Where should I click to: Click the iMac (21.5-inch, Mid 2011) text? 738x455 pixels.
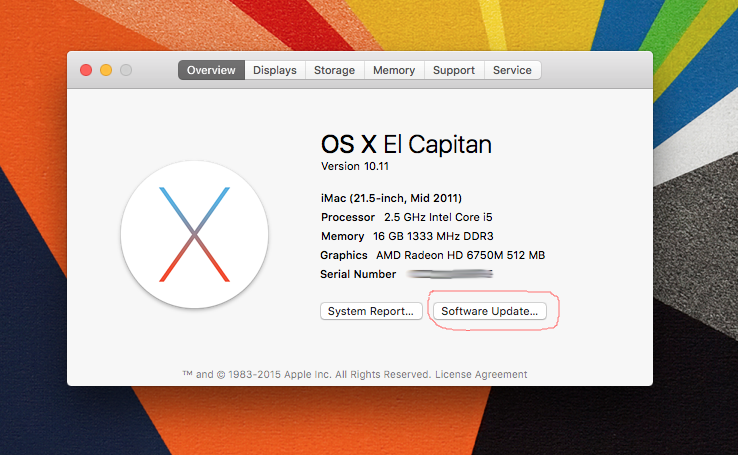point(391,198)
